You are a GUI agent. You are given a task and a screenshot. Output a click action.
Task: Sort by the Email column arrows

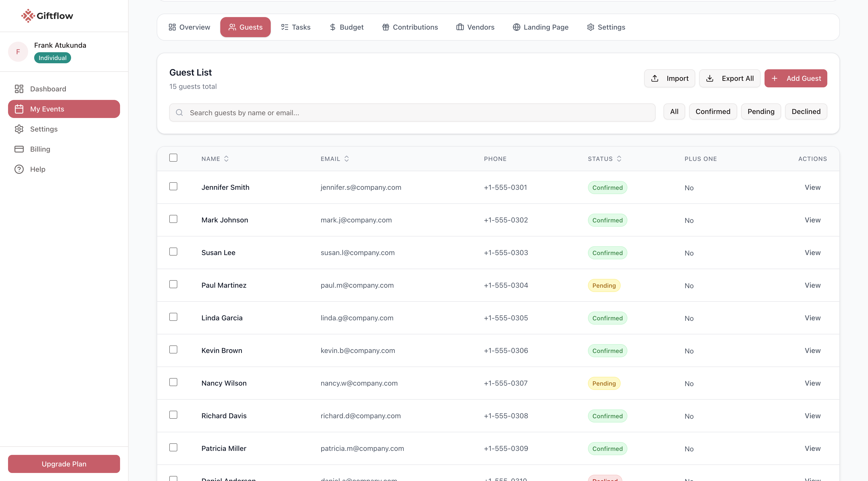click(346, 159)
